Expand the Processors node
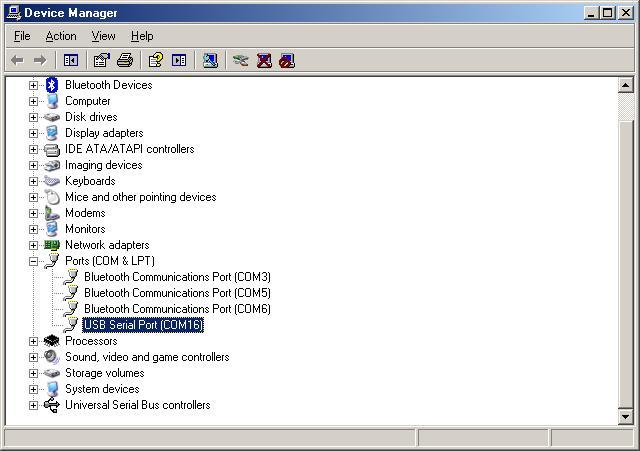The width and height of the screenshot is (640, 451). click(33, 341)
